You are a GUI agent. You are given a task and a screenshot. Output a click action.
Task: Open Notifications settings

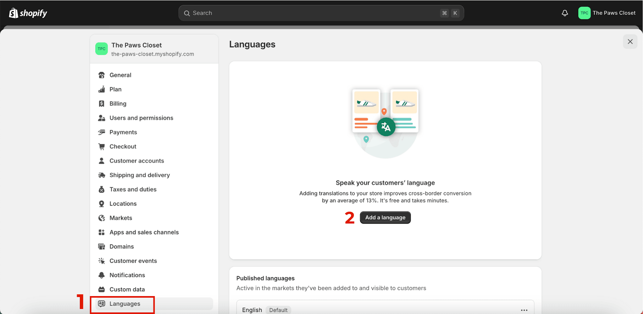pyautogui.click(x=154, y=275)
